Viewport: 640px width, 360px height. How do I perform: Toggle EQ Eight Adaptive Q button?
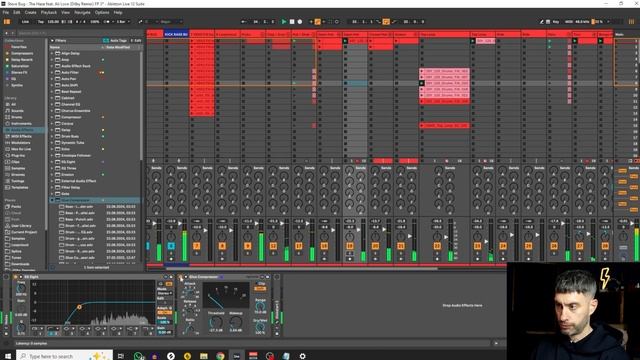[x=164, y=313]
